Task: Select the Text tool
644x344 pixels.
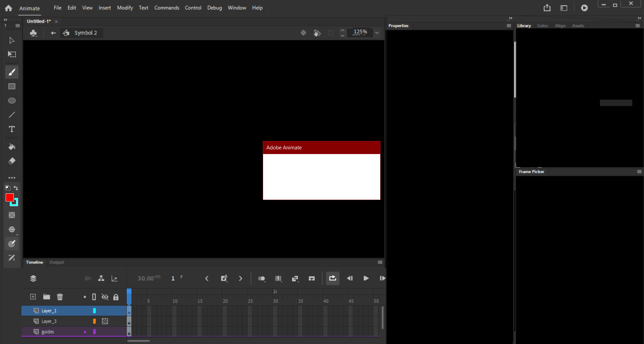Action: pos(12,129)
